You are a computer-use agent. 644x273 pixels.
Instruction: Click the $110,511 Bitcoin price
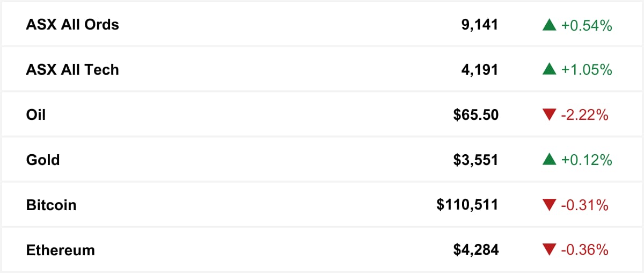pyautogui.click(x=467, y=205)
